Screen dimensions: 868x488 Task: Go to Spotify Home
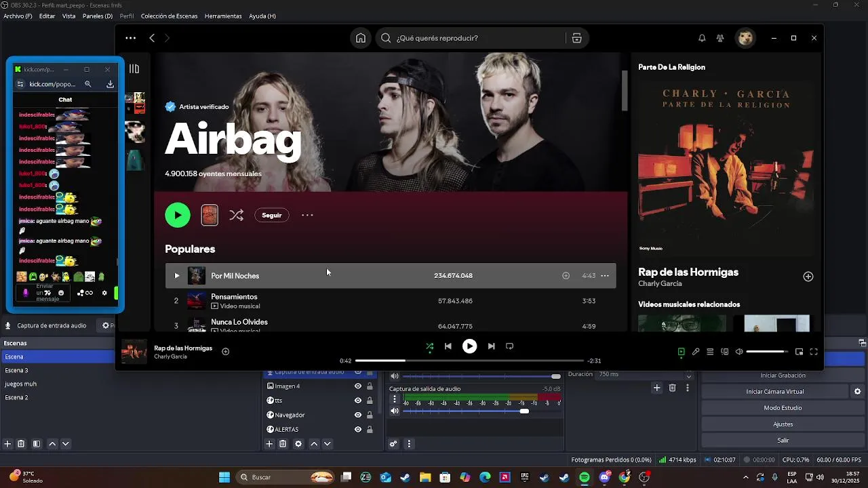coord(361,38)
